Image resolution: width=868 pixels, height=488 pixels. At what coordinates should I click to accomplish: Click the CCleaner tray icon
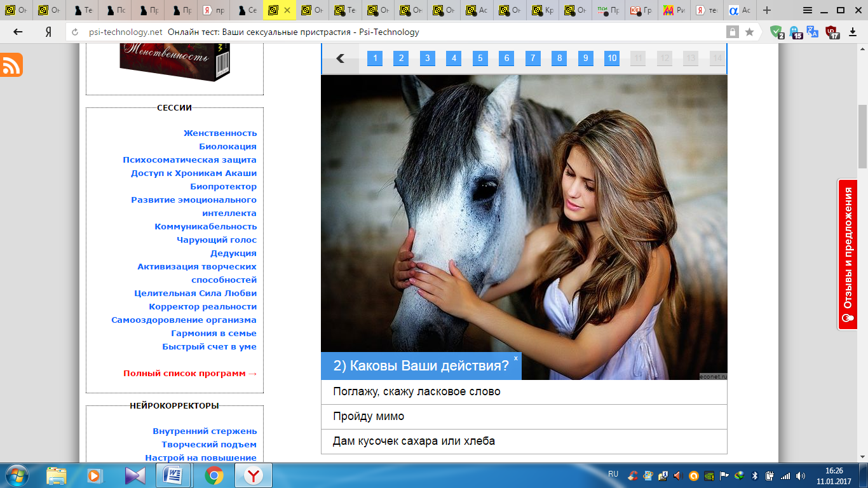633,475
